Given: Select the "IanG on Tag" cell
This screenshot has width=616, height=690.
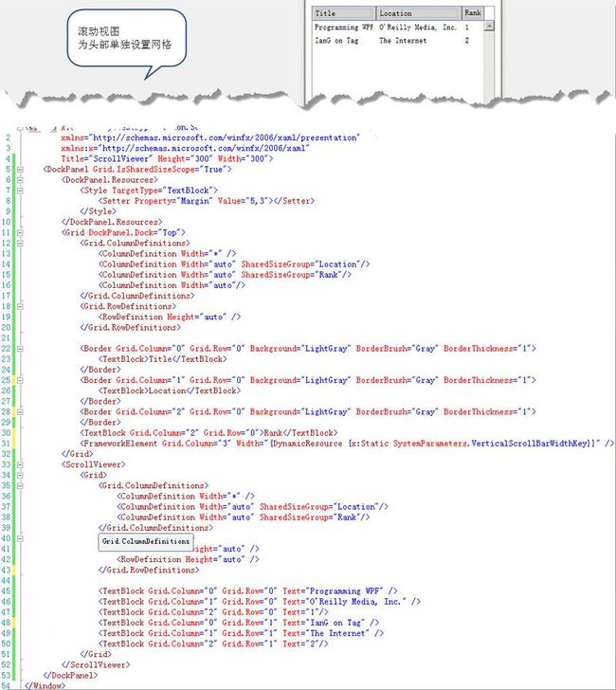Looking at the screenshot, I should click(x=336, y=41).
